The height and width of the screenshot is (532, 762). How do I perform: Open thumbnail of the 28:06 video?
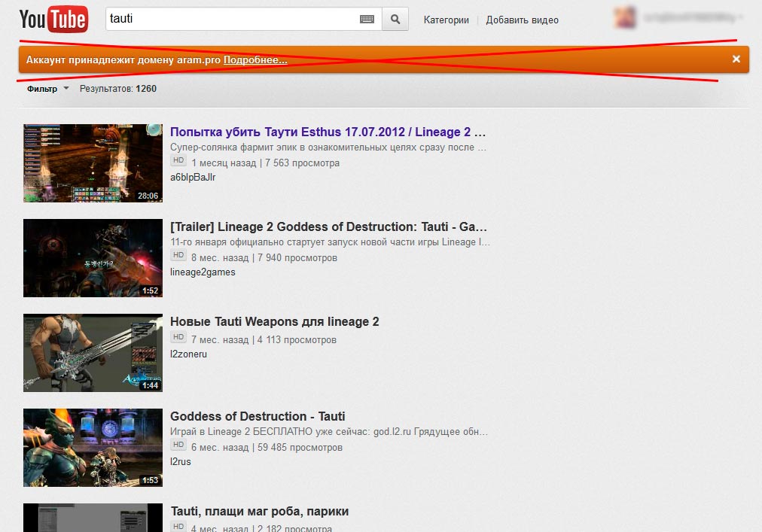tap(93, 163)
